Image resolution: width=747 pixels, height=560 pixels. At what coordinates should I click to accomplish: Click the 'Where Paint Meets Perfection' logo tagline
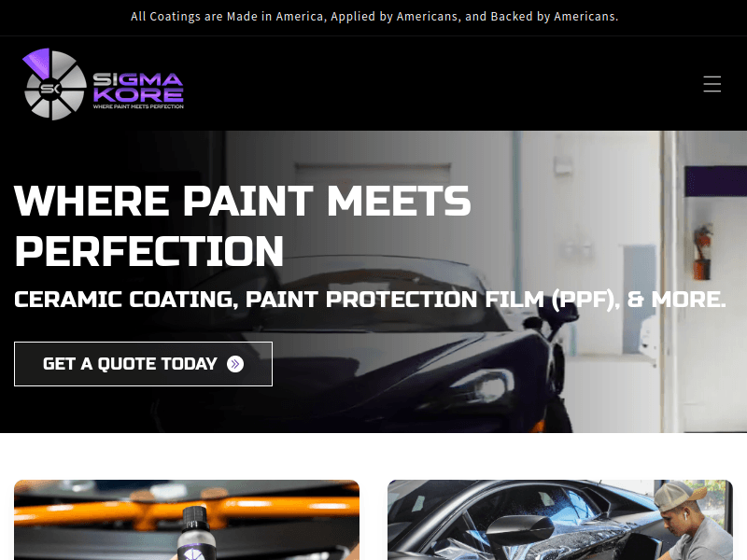coord(138,106)
